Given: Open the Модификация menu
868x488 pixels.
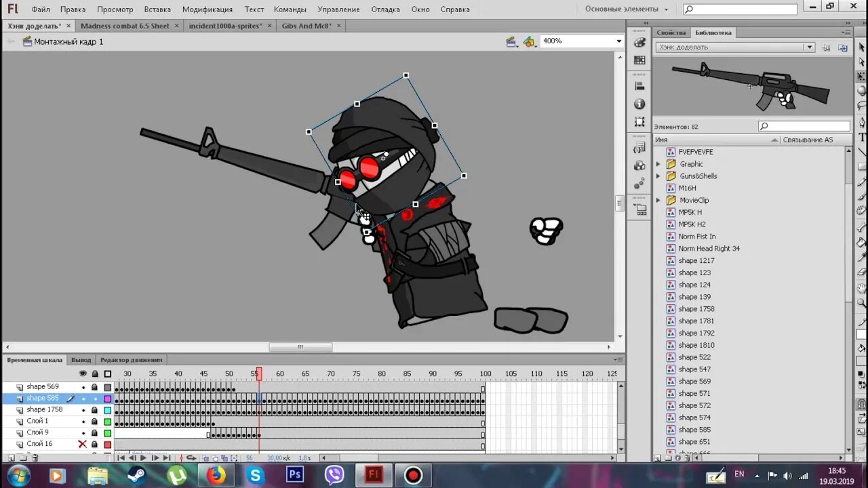Looking at the screenshot, I should (x=208, y=9).
